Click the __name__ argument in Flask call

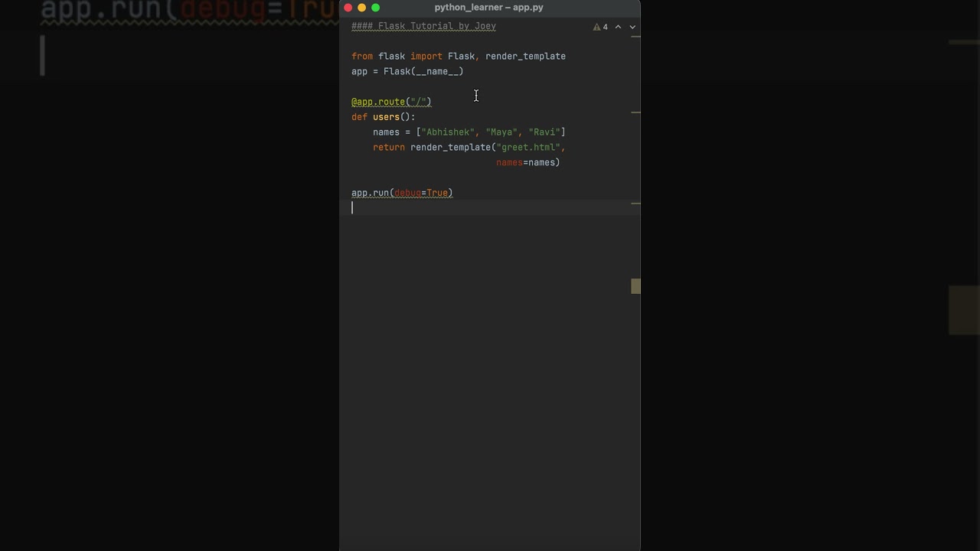[x=437, y=71]
